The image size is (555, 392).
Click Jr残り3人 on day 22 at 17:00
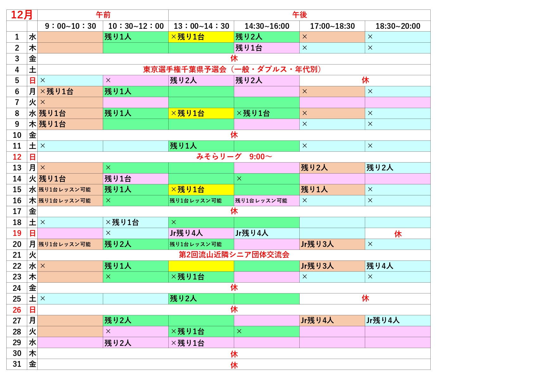click(317, 266)
